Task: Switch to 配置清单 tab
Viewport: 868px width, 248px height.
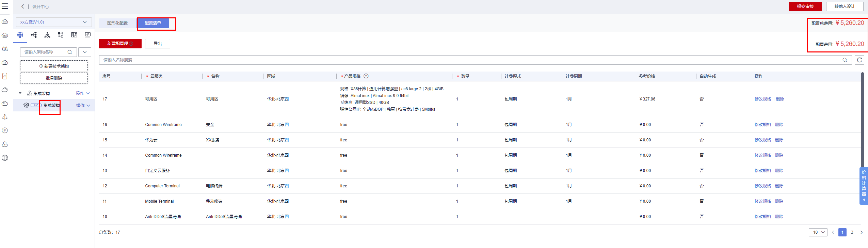Action: click(153, 23)
